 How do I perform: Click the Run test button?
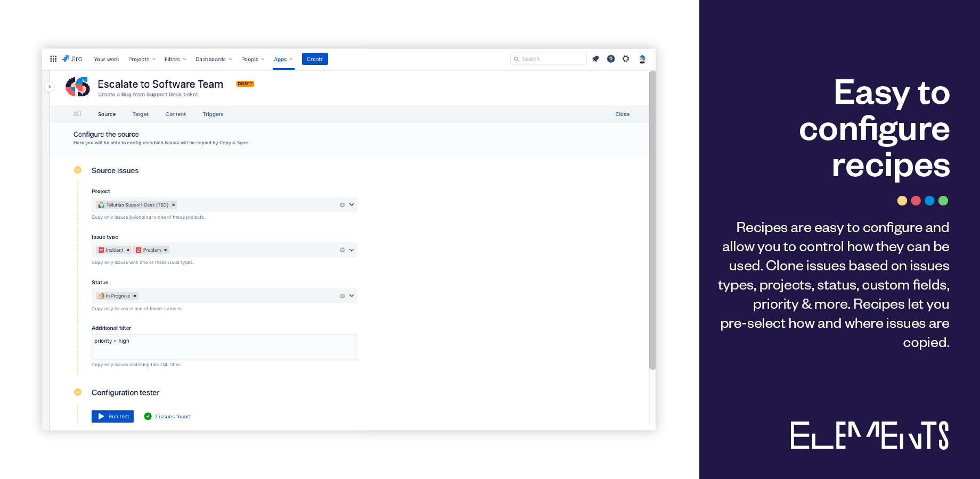[112, 416]
